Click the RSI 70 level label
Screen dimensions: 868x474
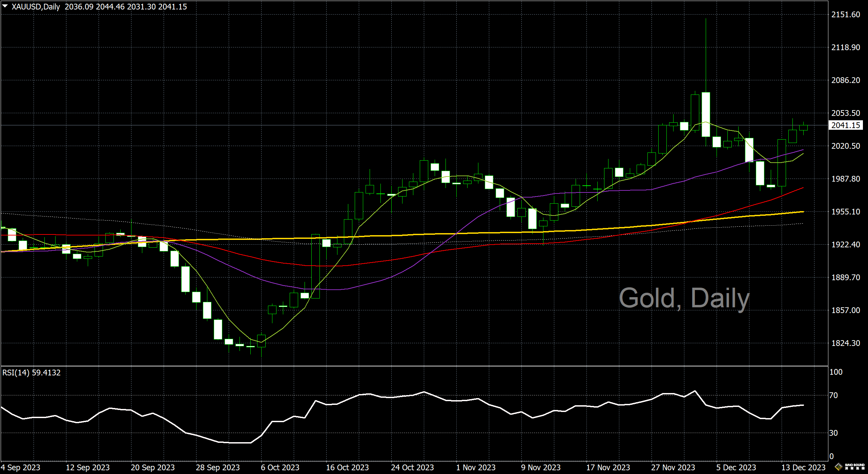(x=833, y=395)
